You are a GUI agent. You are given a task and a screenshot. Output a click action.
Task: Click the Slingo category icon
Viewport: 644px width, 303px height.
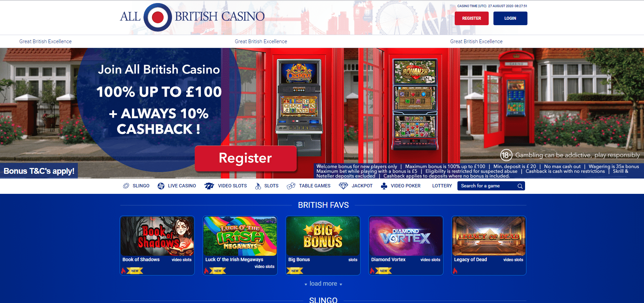[126, 186]
